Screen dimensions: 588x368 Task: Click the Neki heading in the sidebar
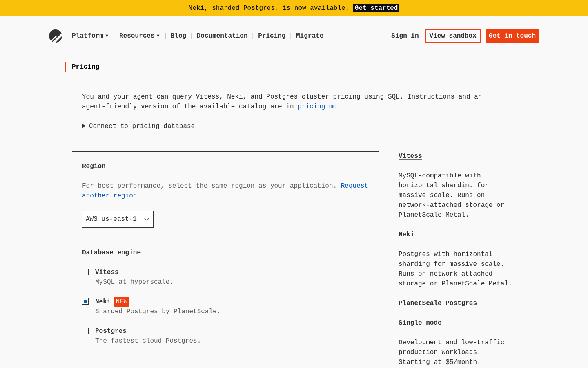point(406,234)
